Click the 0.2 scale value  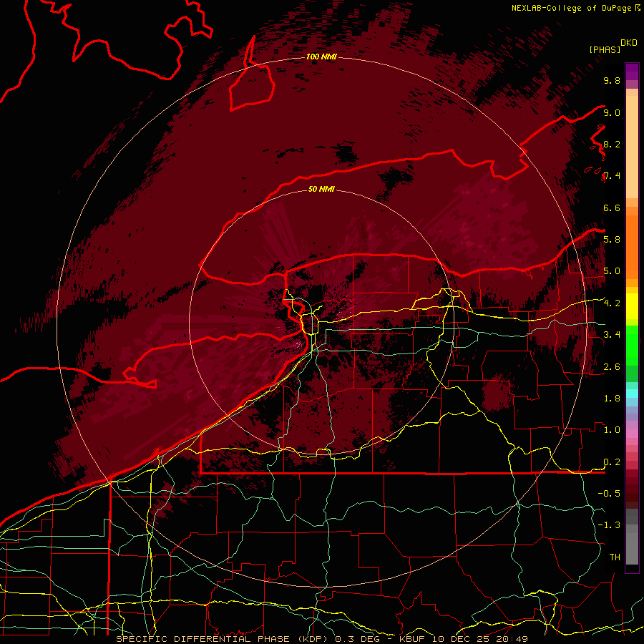612,462
